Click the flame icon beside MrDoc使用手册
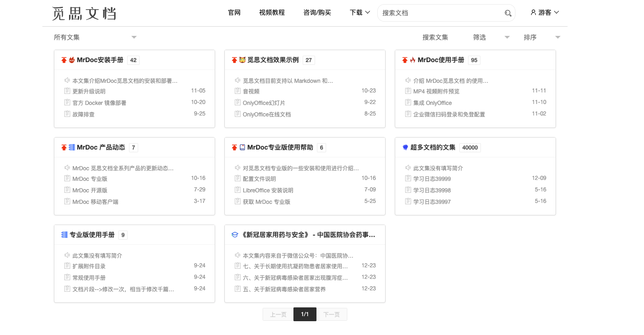This screenshot has height=335, width=644. point(413,60)
